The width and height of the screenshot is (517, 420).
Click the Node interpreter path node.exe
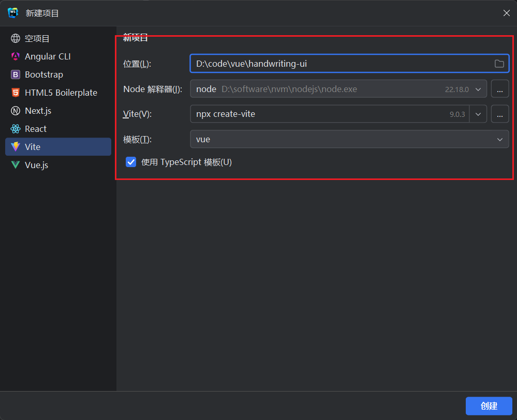[289, 89]
